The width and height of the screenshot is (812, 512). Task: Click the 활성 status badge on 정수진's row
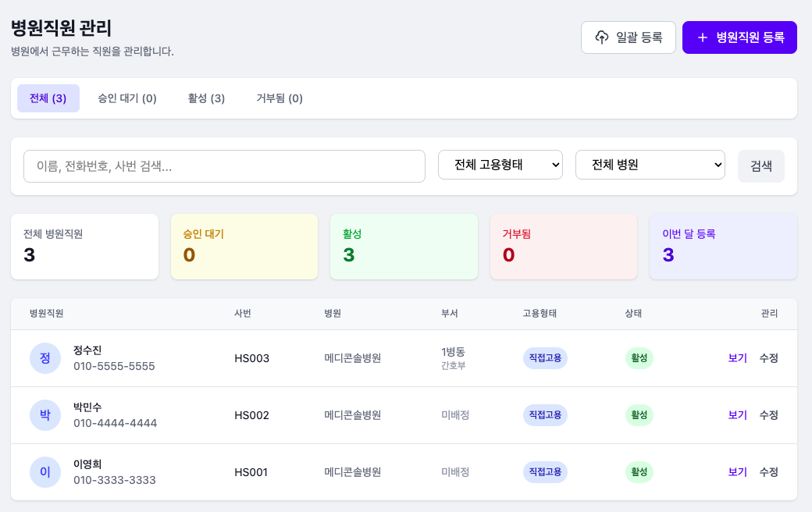click(x=639, y=358)
